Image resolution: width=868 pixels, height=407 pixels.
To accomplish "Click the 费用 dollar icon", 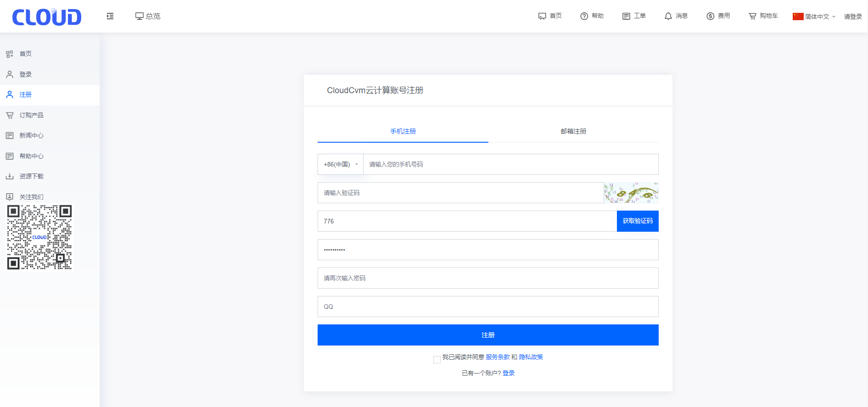I will click(711, 16).
